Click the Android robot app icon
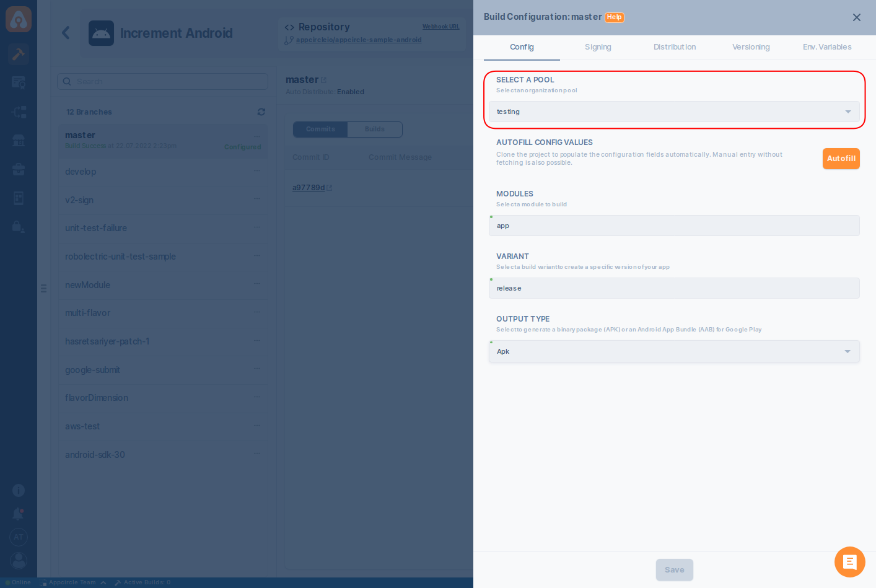The image size is (876, 588). [101, 33]
